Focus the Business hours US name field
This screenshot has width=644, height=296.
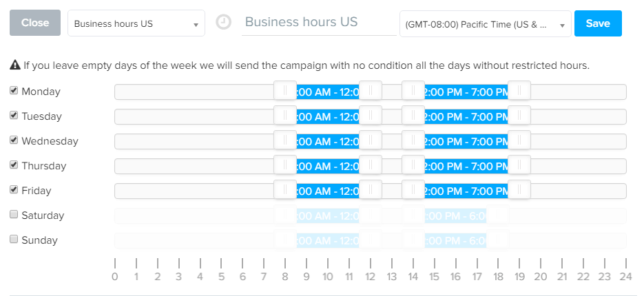click(319, 23)
